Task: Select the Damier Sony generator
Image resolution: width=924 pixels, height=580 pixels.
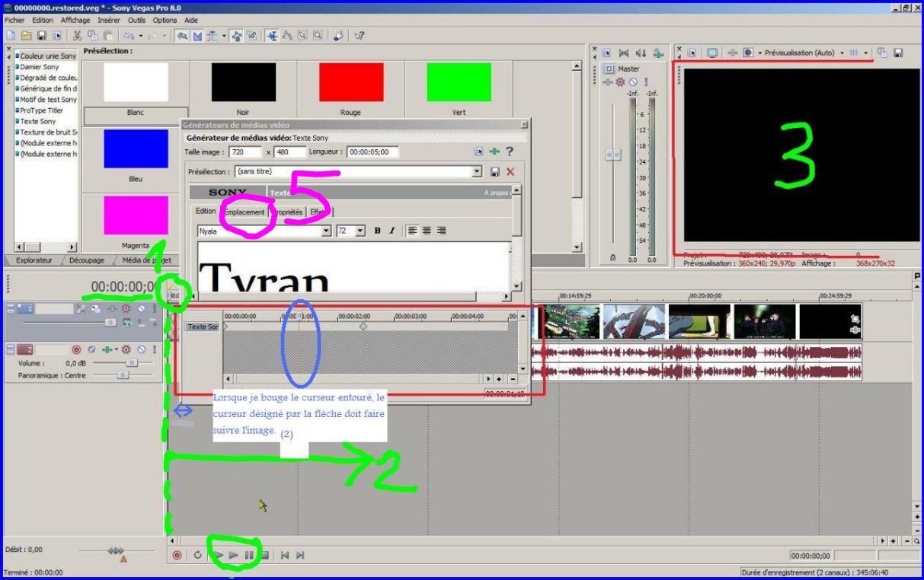Action: point(39,67)
